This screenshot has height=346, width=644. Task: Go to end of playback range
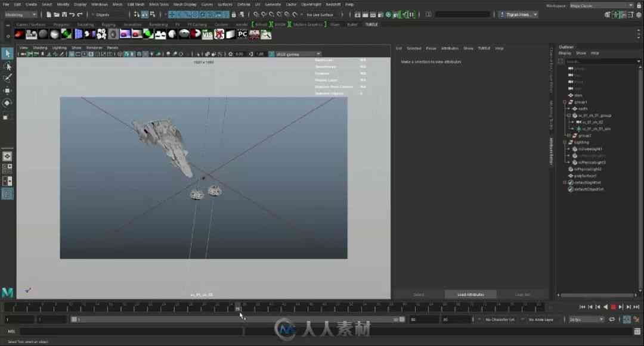coord(636,307)
